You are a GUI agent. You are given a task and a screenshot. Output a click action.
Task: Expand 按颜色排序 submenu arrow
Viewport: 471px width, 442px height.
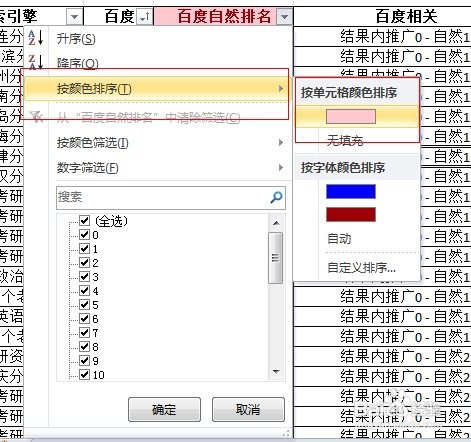(x=281, y=89)
